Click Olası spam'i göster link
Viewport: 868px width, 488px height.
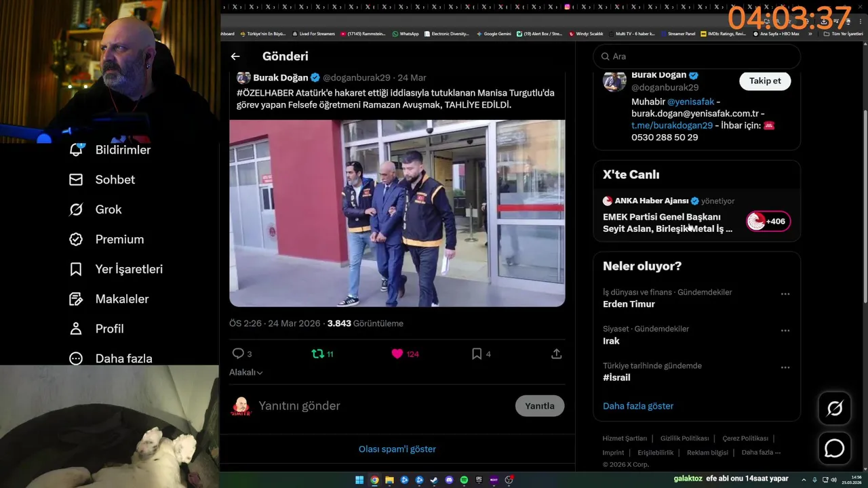[x=397, y=449]
